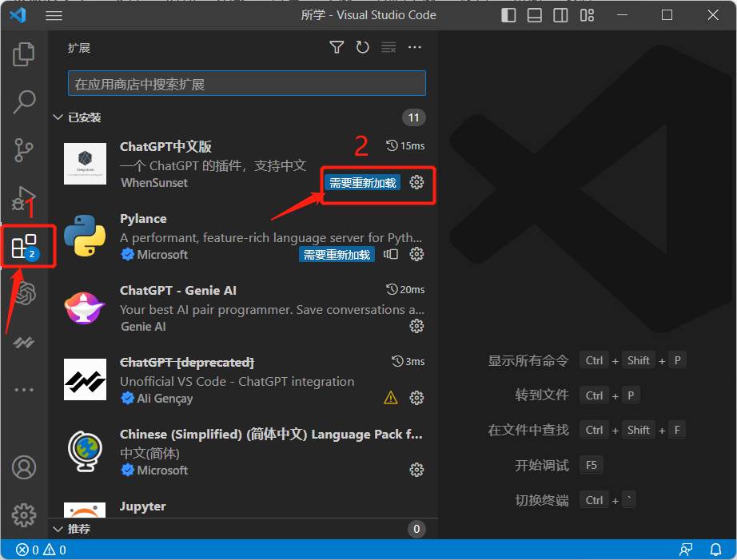Select the ChatGPT中文版 extension thumbnail
The width and height of the screenshot is (737, 560).
(85, 164)
